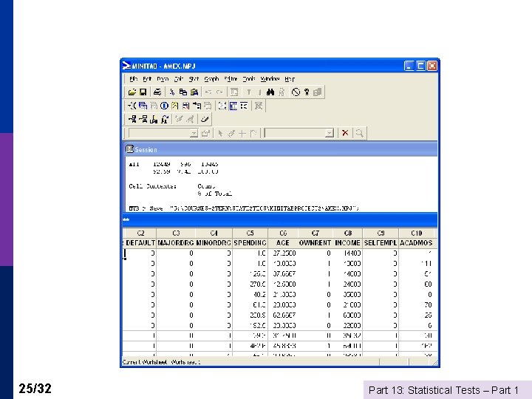Click the Insert Columns worksheet icon
Viewport: 532px width, 399px height.
coord(154,119)
